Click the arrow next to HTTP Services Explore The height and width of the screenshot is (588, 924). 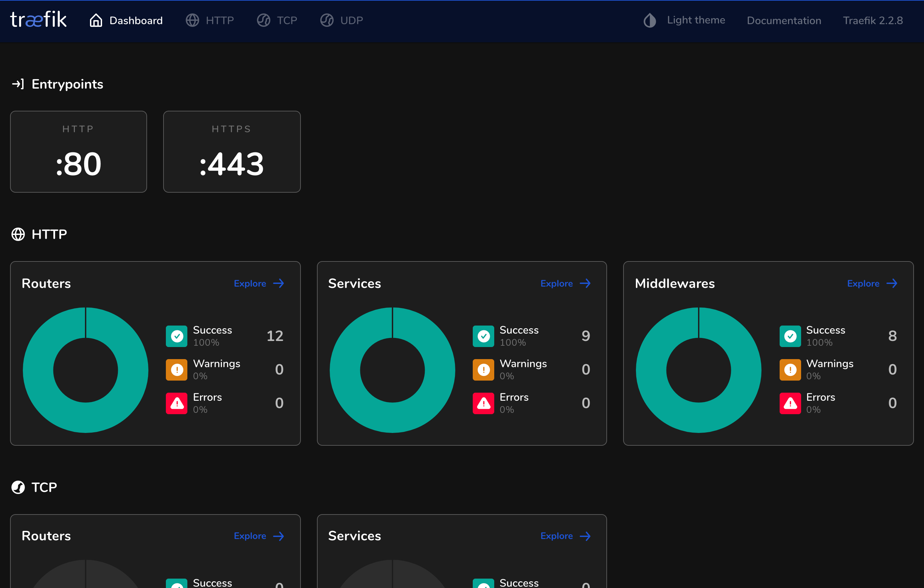(585, 283)
